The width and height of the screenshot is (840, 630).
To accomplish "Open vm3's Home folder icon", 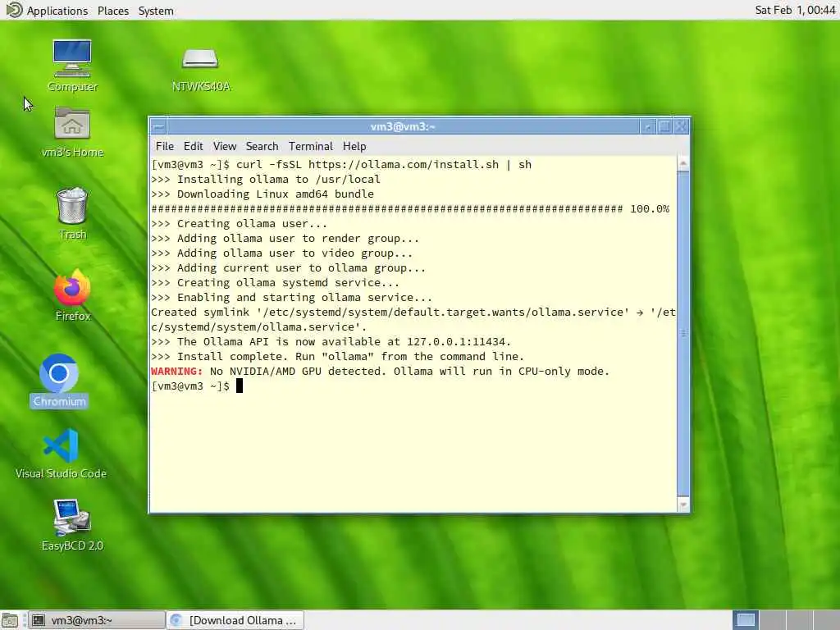I will coord(72,132).
